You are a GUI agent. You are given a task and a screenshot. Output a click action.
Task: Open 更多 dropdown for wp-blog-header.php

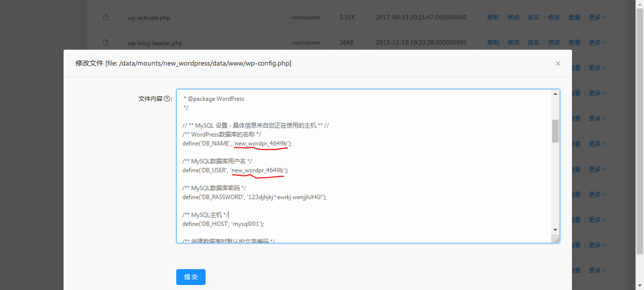click(597, 43)
